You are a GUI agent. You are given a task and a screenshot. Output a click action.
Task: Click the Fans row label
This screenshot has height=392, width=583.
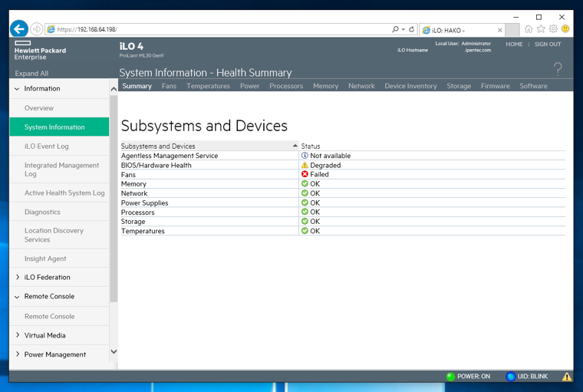[128, 174]
